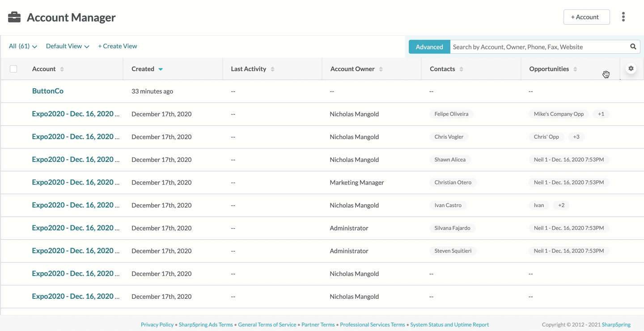Open Mike's Company Opp opportunity

pos(559,114)
